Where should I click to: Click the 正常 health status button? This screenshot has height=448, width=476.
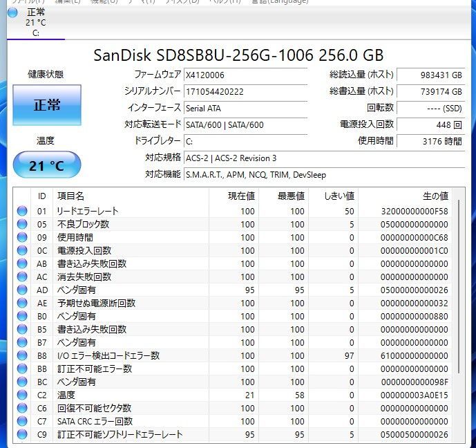[x=47, y=105]
